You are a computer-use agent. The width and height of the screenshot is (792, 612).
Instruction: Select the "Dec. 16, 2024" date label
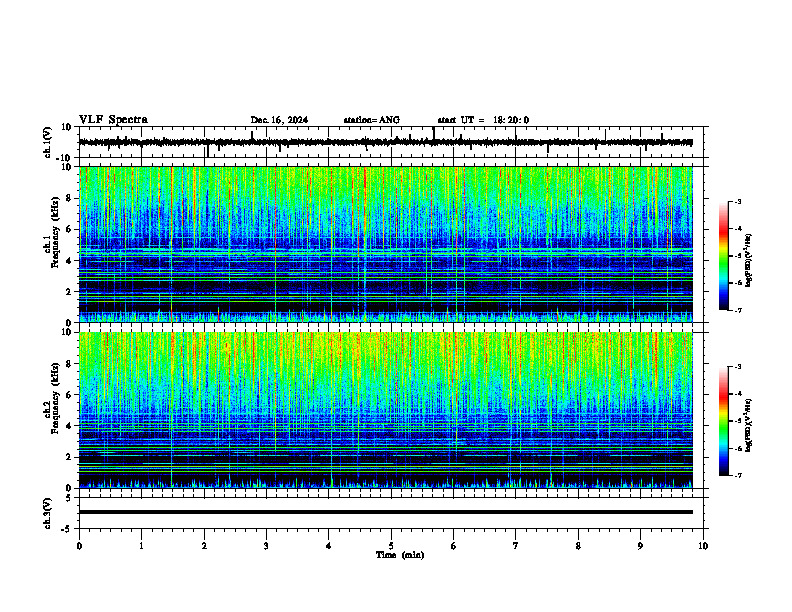click(x=279, y=120)
